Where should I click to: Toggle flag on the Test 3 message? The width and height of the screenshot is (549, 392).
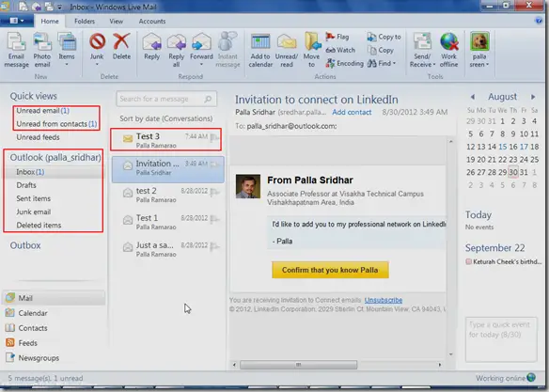tap(214, 137)
